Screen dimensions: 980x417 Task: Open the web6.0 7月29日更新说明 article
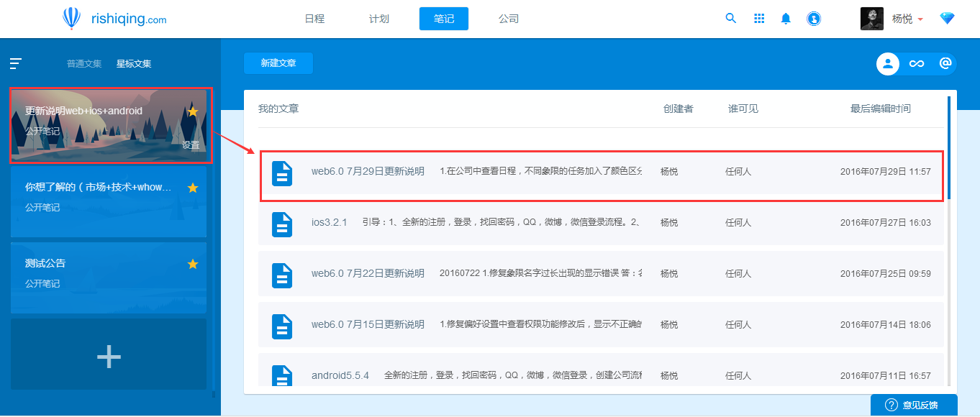coord(367,171)
